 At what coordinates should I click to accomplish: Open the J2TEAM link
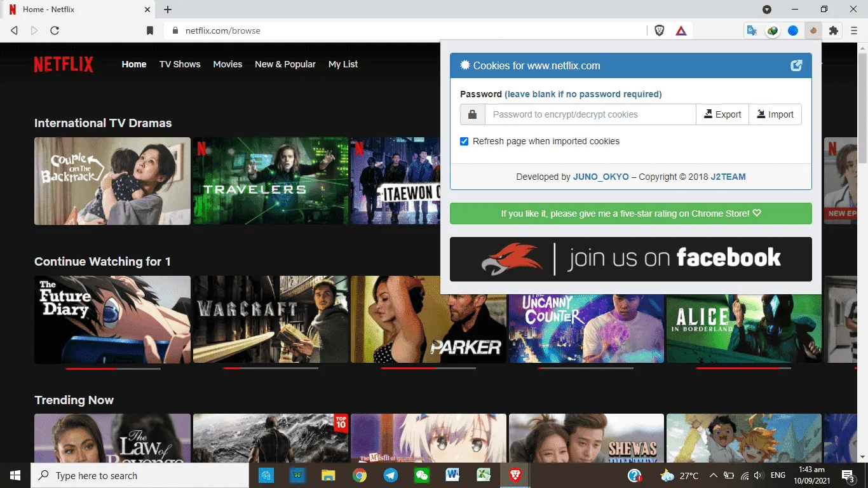point(728,177)
